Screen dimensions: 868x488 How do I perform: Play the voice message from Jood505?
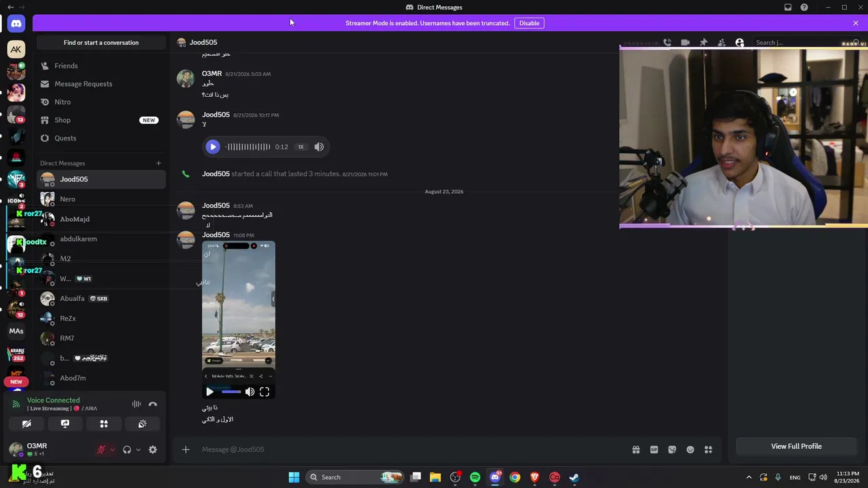[x=213, y=147]
